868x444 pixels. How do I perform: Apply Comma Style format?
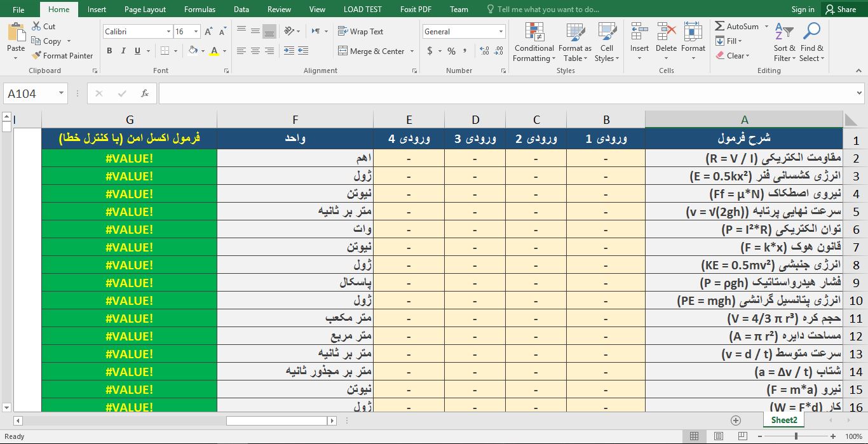pos(466,51)
